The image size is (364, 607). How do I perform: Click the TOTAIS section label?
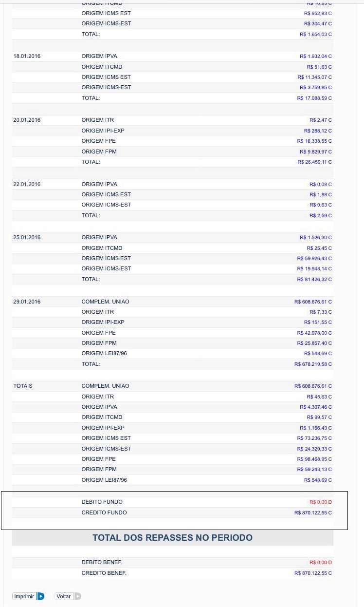23,386
